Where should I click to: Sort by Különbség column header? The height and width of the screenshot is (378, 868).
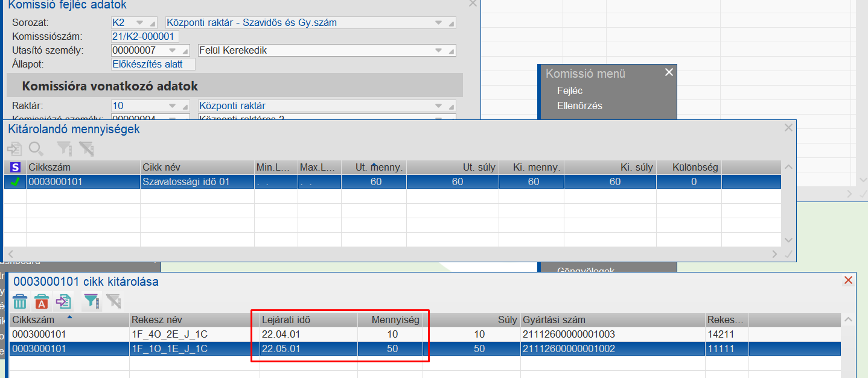click(689, 167)
